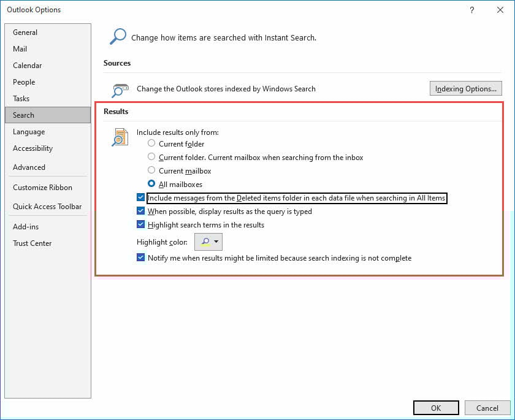Image resolution: width=515 pixels, height=420 pixels.
Task: Select the Search category
Action: 48,115
